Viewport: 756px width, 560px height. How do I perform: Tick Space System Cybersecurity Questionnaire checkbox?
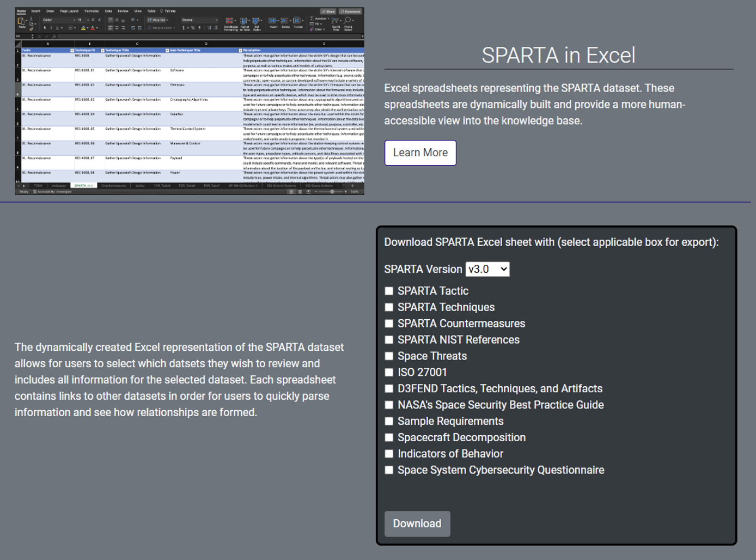pyautogui.click(x=389, y=470)
